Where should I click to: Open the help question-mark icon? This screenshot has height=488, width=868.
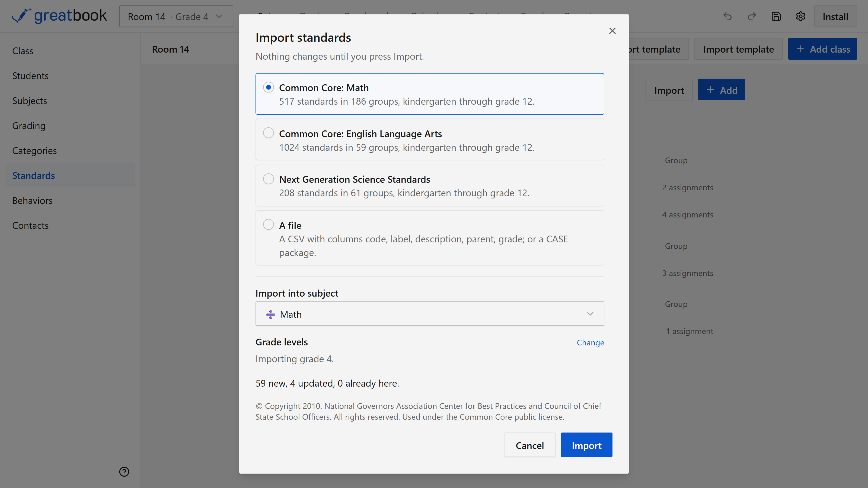pos(124,471)
